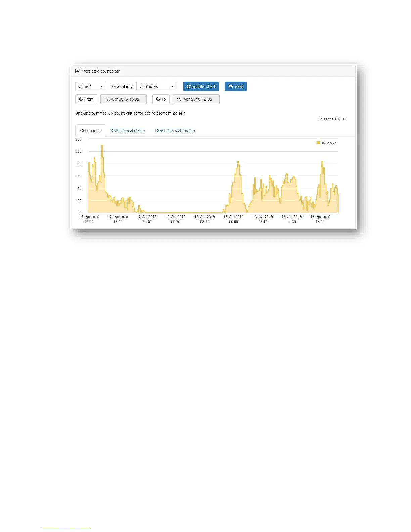Click the To clock button
The width and height of the screenshot is (411, 532).
click(x=161, y=99)
